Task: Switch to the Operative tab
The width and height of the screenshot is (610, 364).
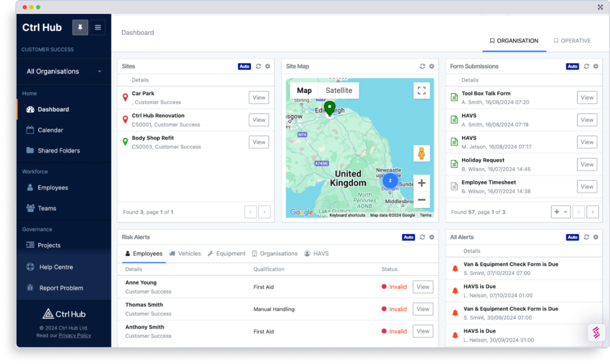Action: click(572, 41)
